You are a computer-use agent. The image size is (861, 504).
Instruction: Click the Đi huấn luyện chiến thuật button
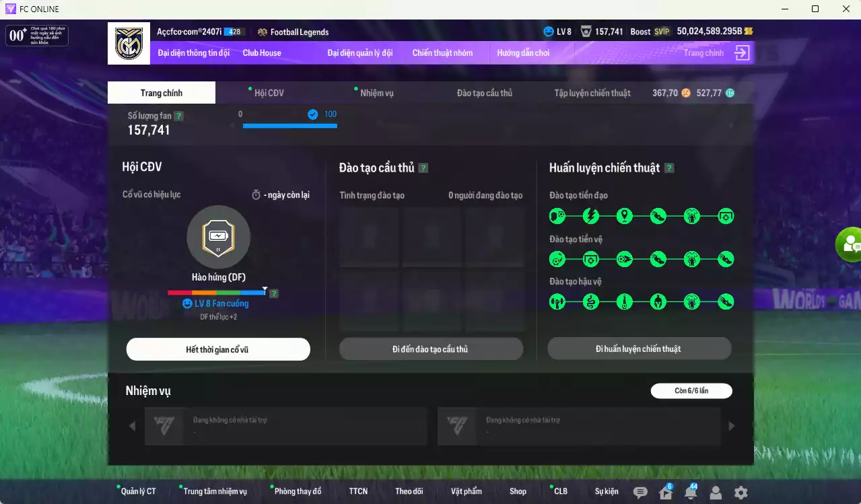pos(639,349)
